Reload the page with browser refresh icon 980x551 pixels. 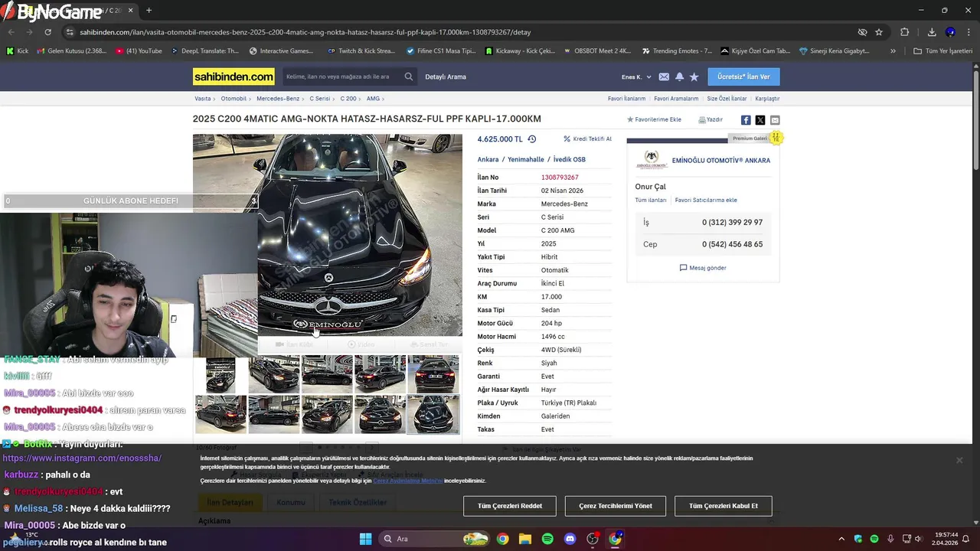pos(47,32)
